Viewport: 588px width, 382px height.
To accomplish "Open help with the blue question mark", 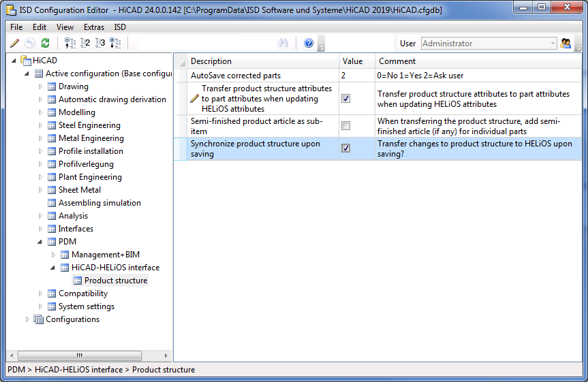I will pos(309,43).
